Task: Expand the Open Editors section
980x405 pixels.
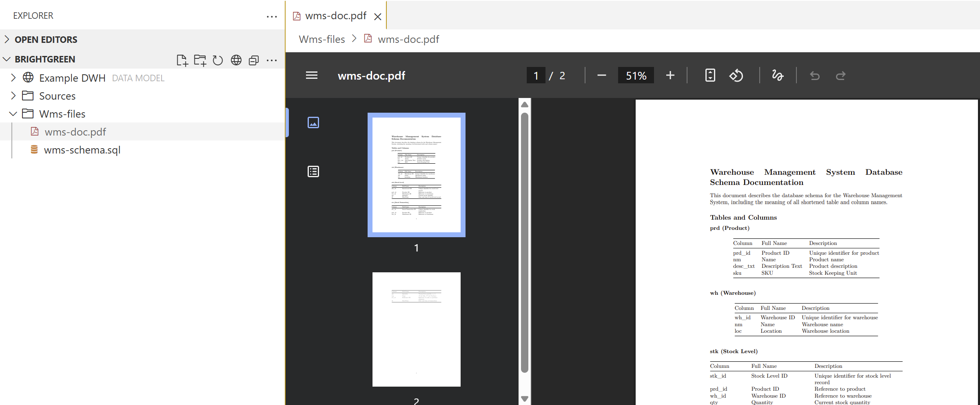Action: 7,40
